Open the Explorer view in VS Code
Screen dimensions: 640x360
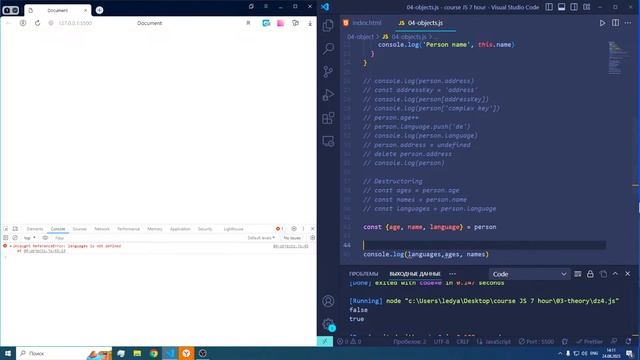328,26
